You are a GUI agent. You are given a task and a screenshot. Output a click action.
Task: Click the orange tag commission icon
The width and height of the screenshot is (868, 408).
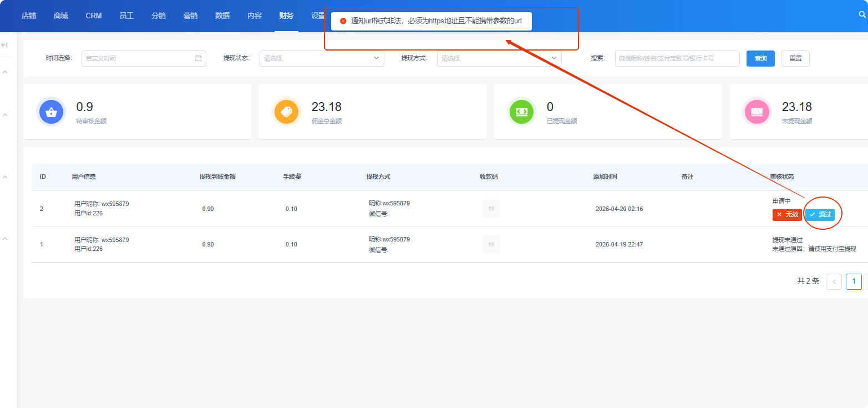pos(286,112)
